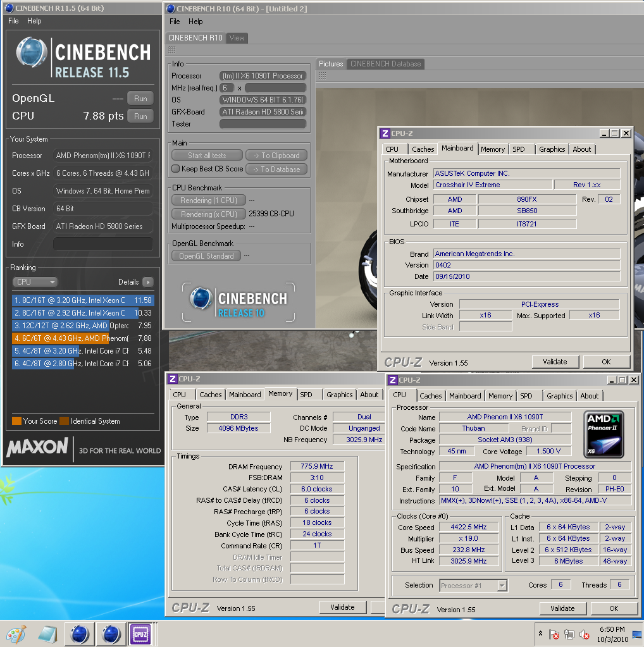Open Processor #1 selection dropdown
This screenshot has height=647, width=644.
coord(473,586)
